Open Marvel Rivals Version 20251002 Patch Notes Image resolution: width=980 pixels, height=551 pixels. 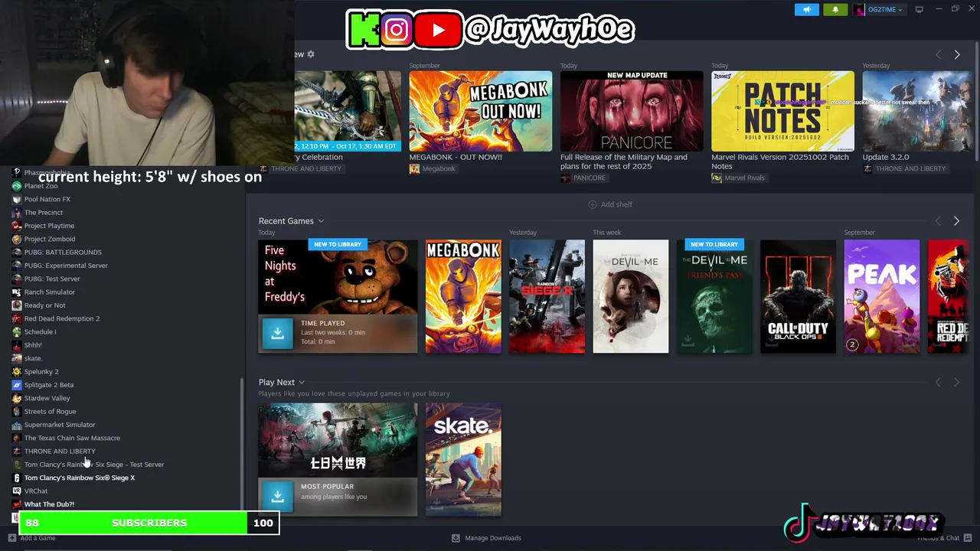(x=781, y=161)
